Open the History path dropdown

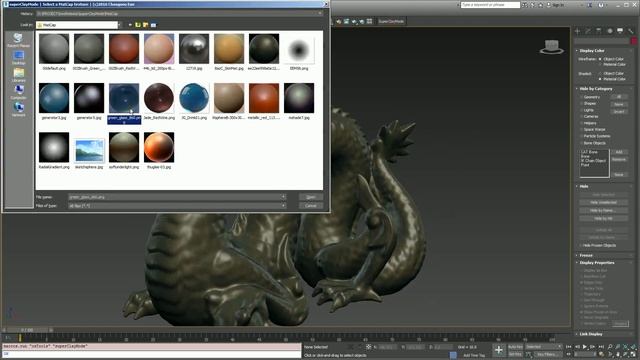(320, 13)
